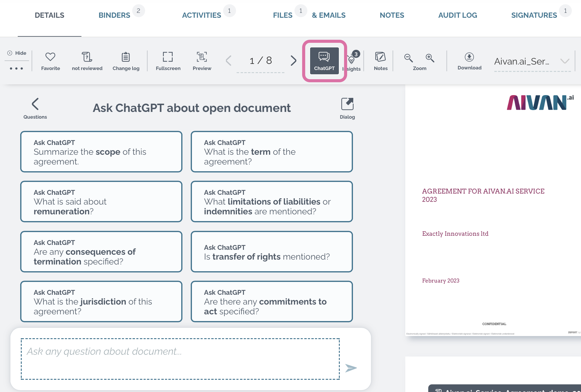Viewport: 581px width, 392px height.
Task: Ask ChatGPT about remuneration
Action: click(101, 202)
